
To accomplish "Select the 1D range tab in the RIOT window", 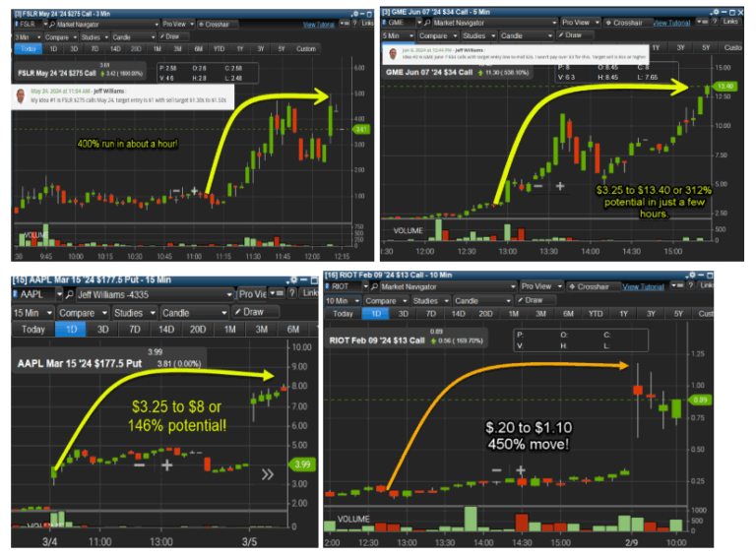I will [x=377, y=314].
